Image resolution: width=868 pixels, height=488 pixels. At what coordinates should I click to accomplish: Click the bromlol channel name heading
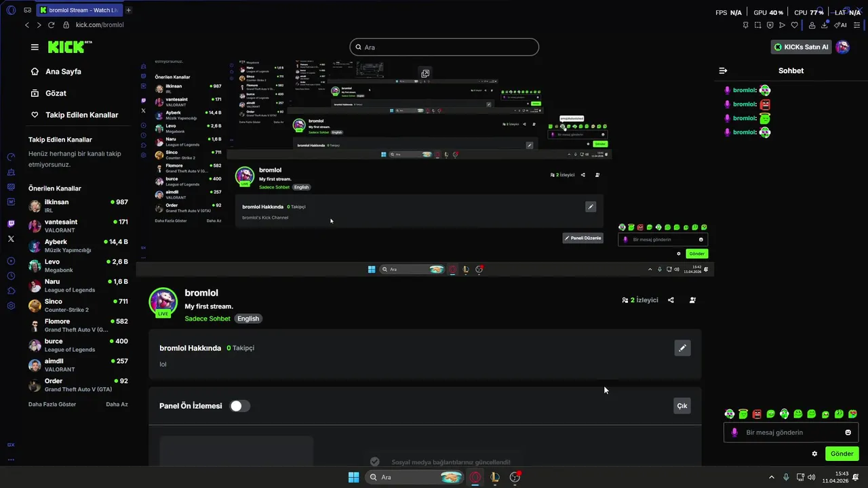click(201, 293)
